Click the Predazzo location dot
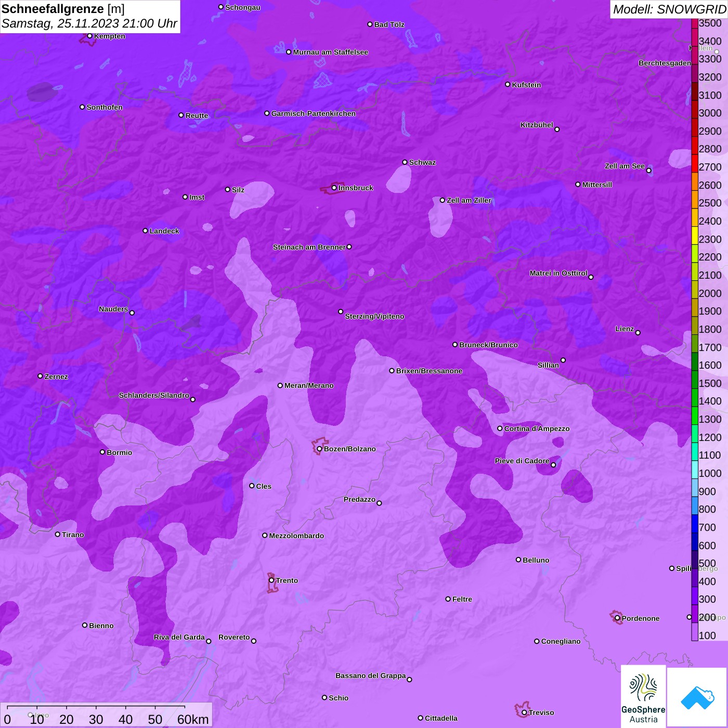Image resolution: width=728 pixels, height=728 pixels. click(x=379, y=503)
